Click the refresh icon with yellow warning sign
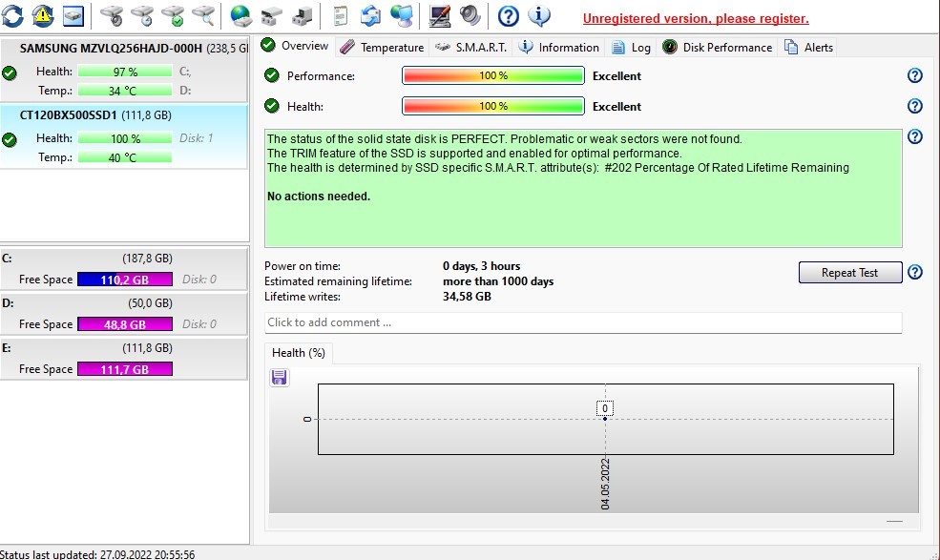 click(x=43, y=16)
